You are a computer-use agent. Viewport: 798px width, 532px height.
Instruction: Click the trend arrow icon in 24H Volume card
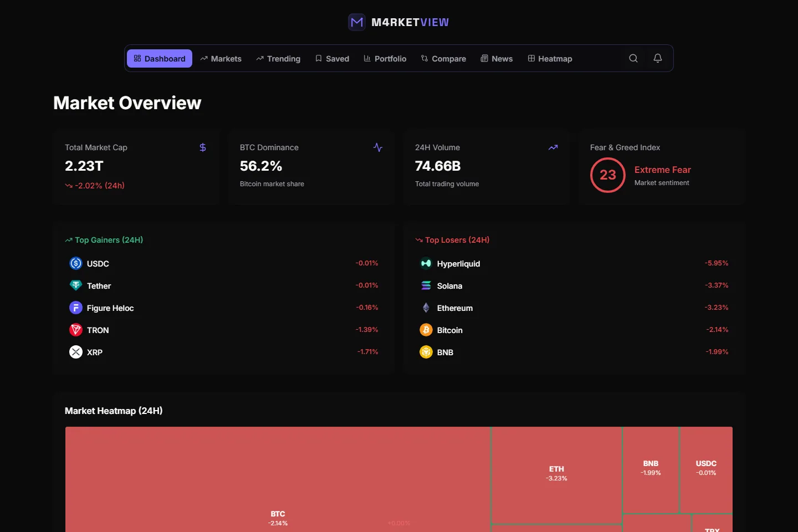click(553, 147)
